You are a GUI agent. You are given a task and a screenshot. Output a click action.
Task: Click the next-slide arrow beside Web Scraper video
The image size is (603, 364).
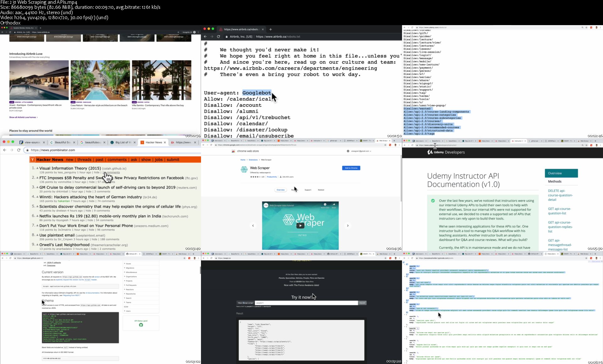pos(348,225)
